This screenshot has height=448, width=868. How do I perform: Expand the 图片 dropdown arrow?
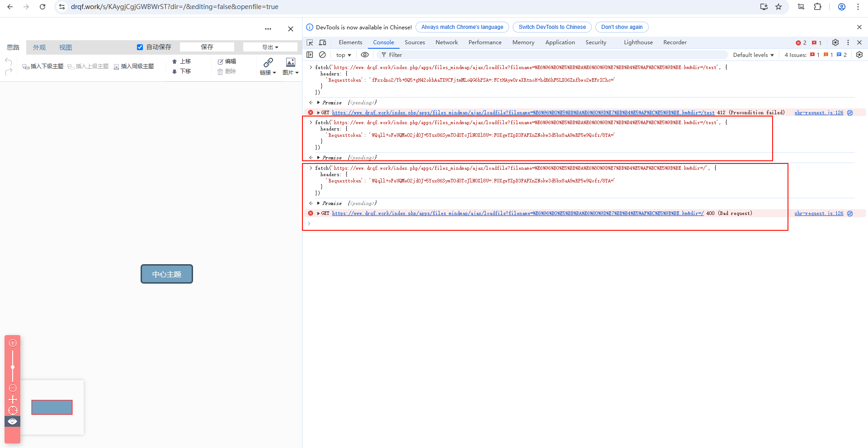pyautogui.click(x=297, y=73)
